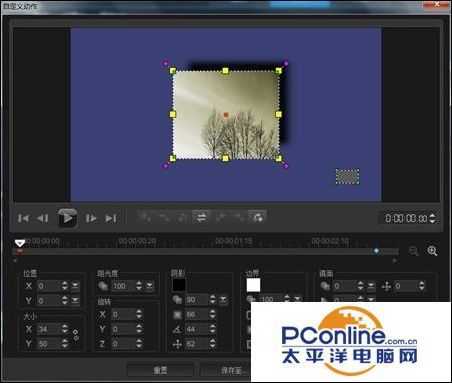Open the shadow opacity slider dropdown

223,300
